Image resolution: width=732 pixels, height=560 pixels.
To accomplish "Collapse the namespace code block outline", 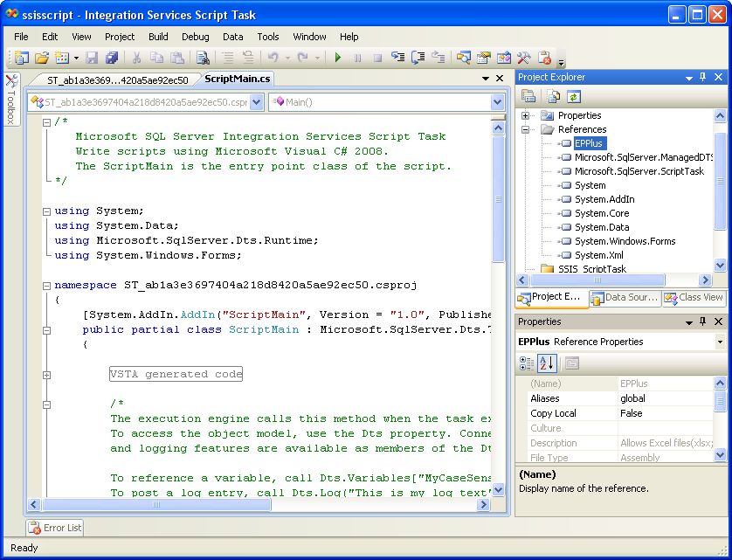I will pos(46,286).
